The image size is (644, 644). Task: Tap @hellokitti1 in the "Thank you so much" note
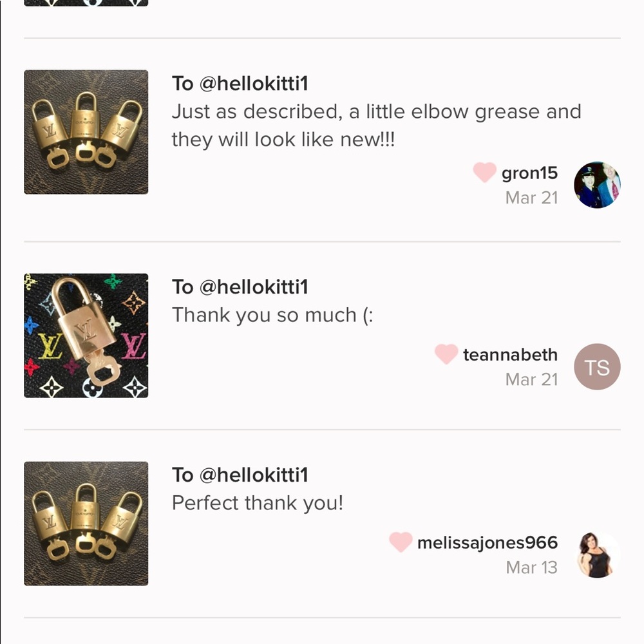tap(254, 287)
